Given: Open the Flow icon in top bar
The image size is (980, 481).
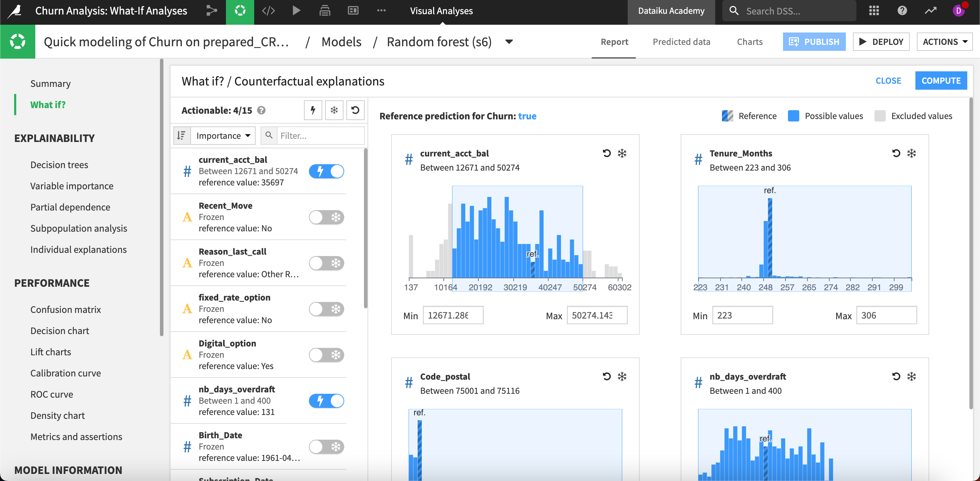Looking at the screenshot, I should point(211,11).
